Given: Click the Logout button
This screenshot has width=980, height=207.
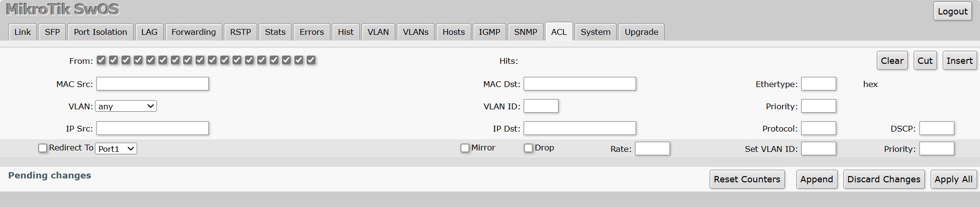Looking at the screenshot, I should pyautogui.click(x=952, y=12).
